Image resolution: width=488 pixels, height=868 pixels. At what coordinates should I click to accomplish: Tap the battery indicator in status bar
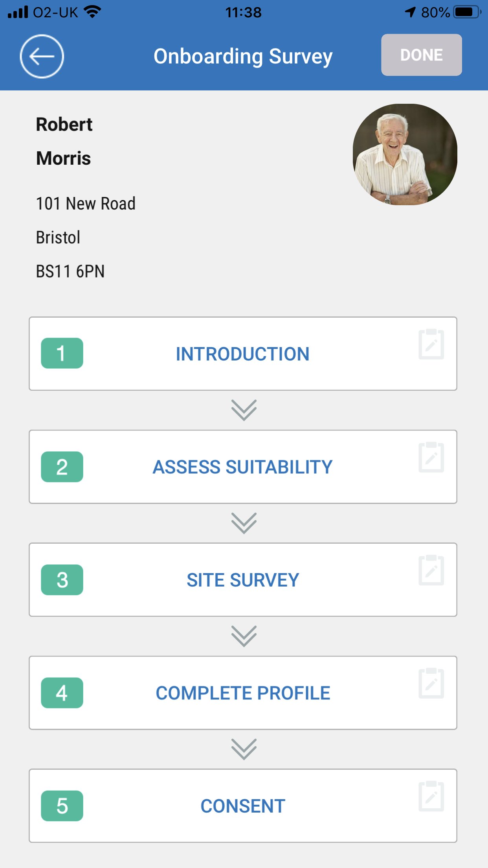pos(467,12)
